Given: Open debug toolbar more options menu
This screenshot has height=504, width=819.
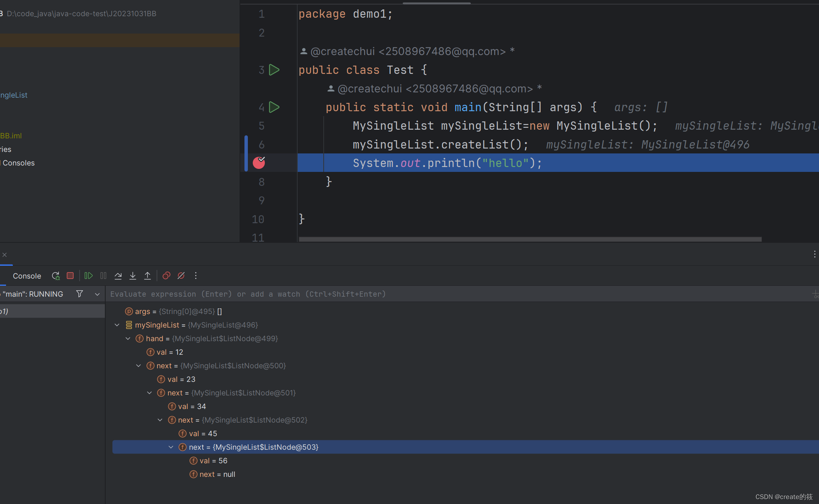Looking at the screenshot, I should coord(196,276).
